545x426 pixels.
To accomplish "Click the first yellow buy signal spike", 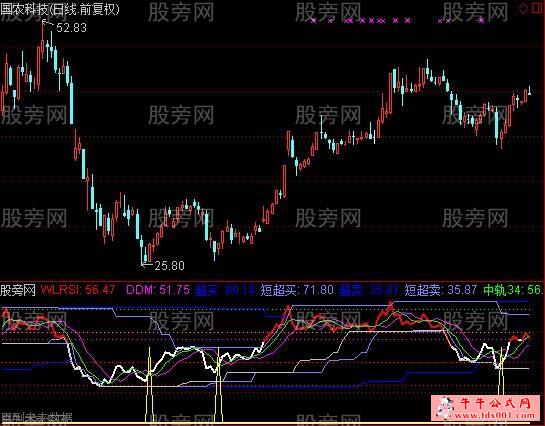I will [149, 384].
